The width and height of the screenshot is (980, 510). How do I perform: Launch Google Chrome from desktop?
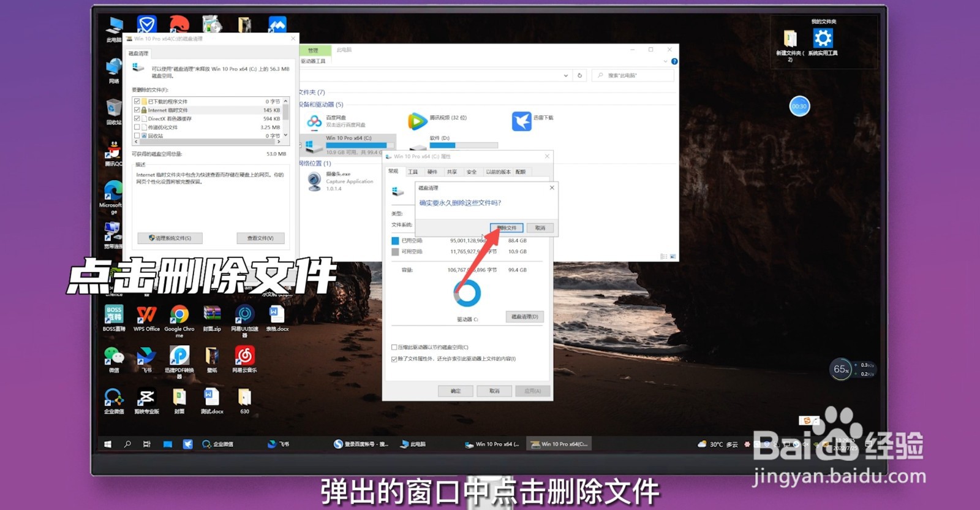pyautogui.click(x=179, y=321)
